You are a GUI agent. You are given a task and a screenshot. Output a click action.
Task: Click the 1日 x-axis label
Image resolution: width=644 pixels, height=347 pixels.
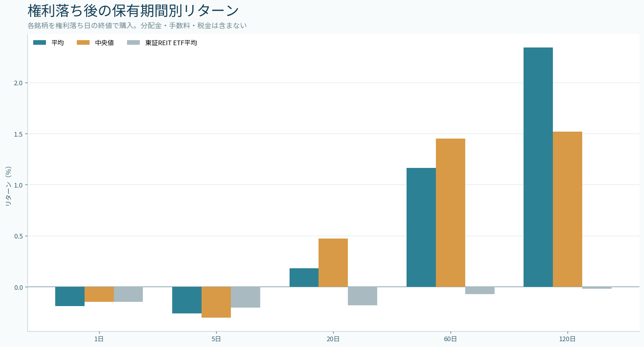pyautogui.click(x=99, y=339)
